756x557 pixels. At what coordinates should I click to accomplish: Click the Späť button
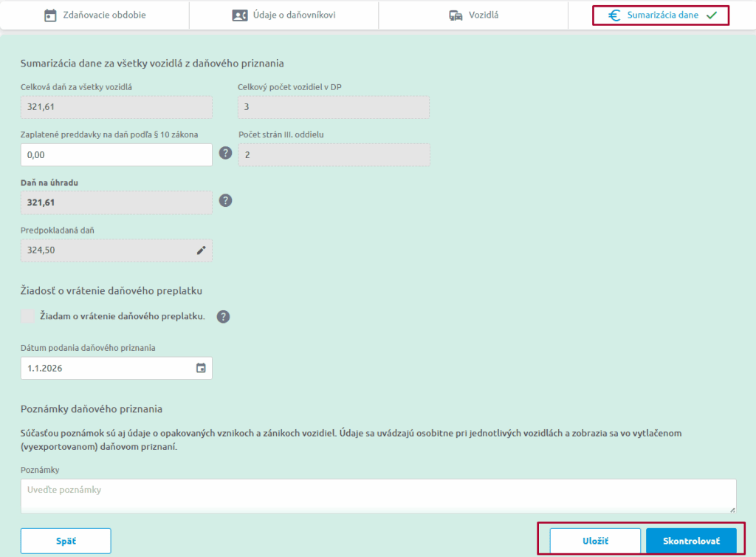[x=66, y=541]
